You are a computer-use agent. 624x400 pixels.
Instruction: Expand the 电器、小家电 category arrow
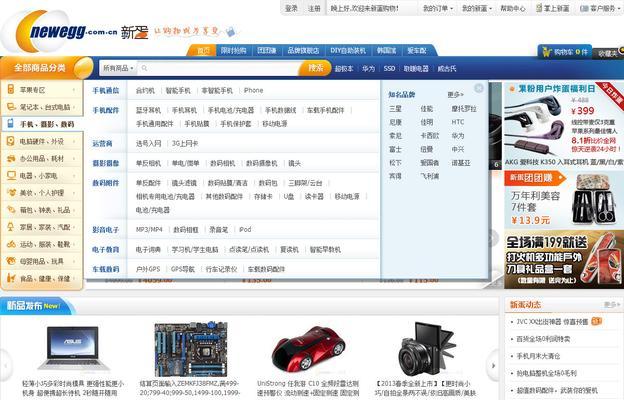(74, 176)
